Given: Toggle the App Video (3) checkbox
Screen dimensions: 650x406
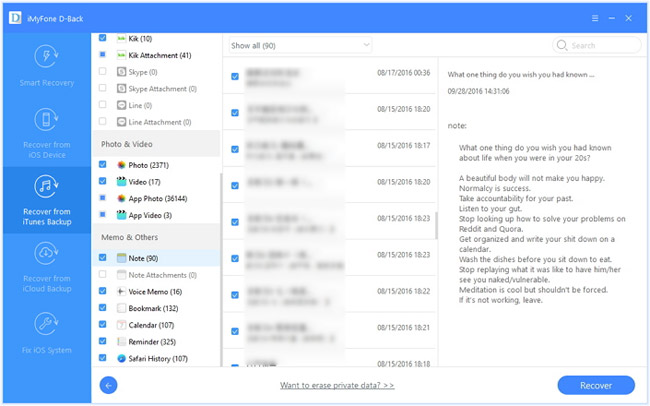Looking at the screenshot, I should (x=102, y=214).
